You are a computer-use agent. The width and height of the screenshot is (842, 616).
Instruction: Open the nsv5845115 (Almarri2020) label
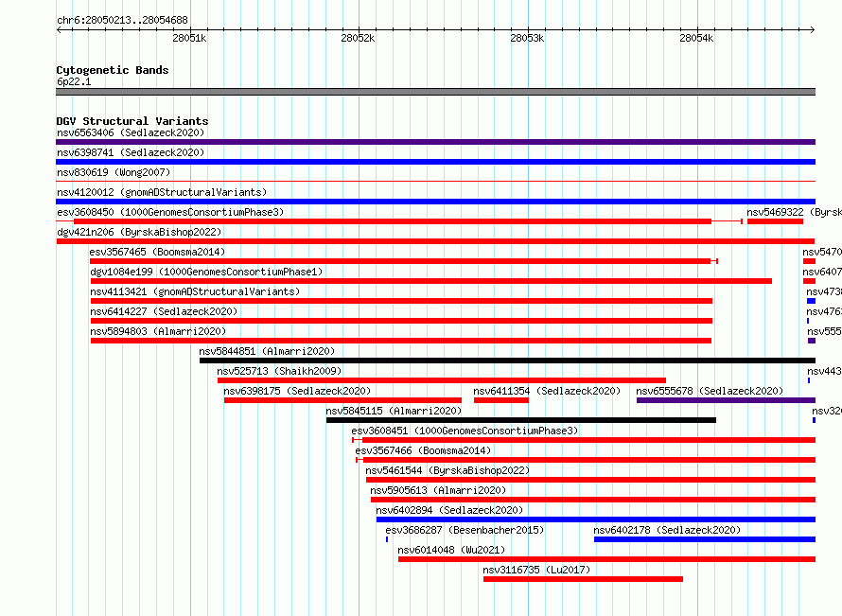[x=394, y=411]
